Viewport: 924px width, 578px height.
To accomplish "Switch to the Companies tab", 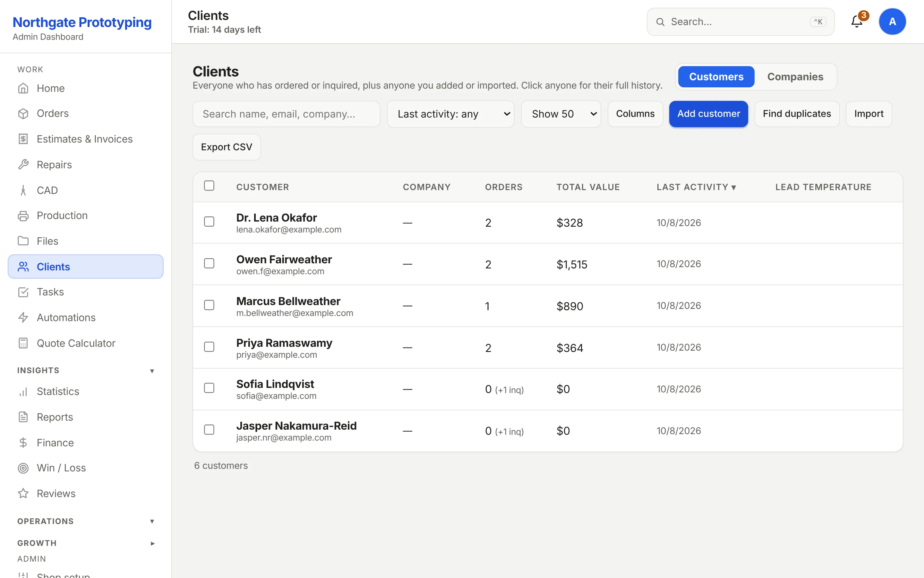I will [x=795, y=77].
